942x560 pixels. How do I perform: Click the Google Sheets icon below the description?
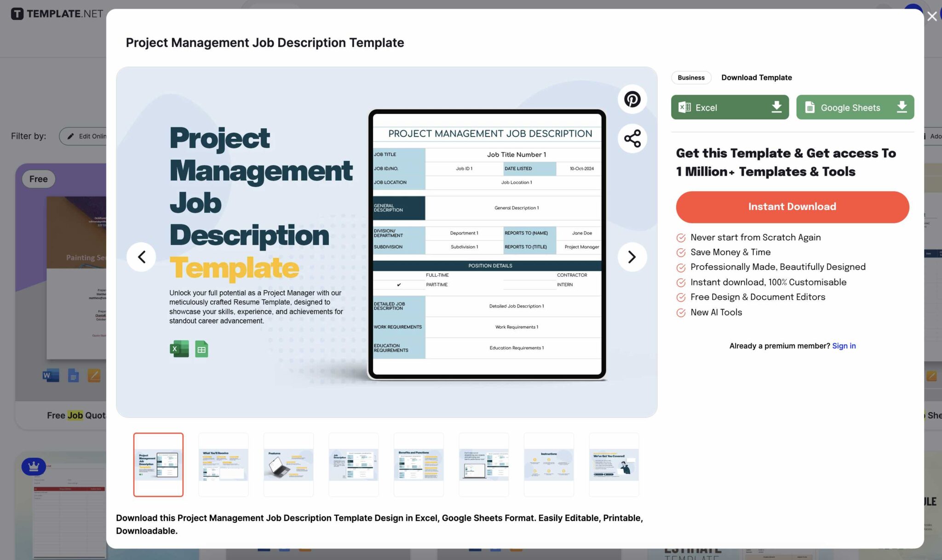point(201,349)
